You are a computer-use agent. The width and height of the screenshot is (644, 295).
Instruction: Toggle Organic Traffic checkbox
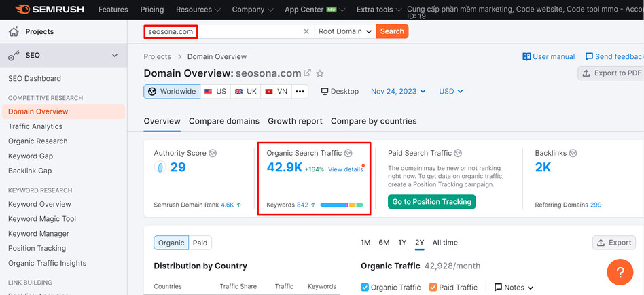364,288
